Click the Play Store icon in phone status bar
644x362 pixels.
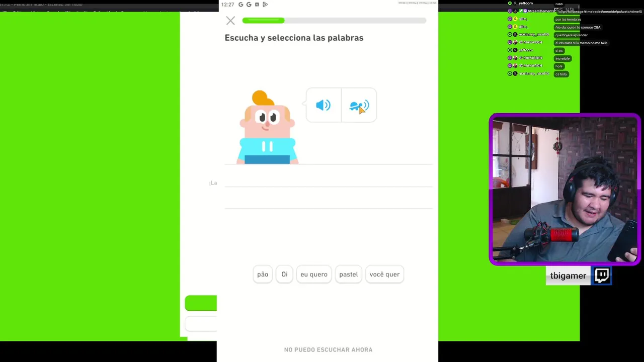(x=265, y=5)
